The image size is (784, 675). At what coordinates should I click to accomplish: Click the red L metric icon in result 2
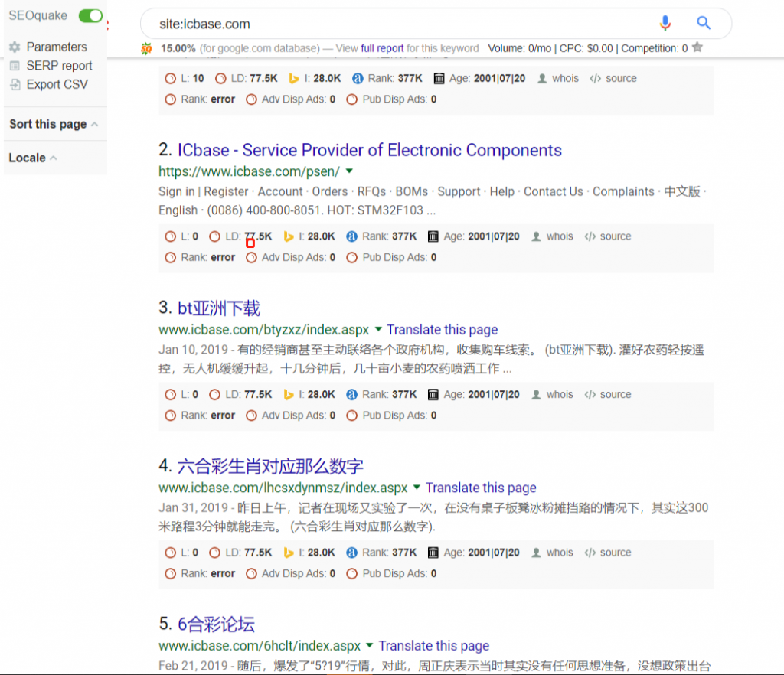(170, 236)
